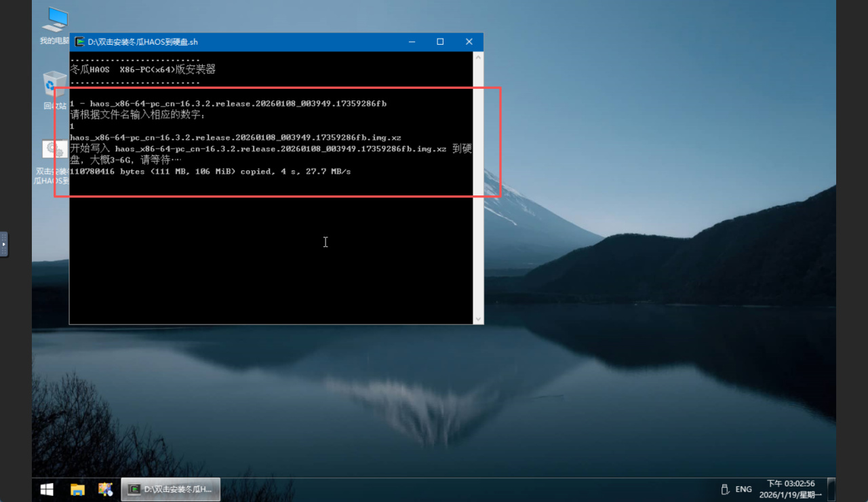
Task: Select the 我的电脑 desktop icon
Action: click(54, 26)
